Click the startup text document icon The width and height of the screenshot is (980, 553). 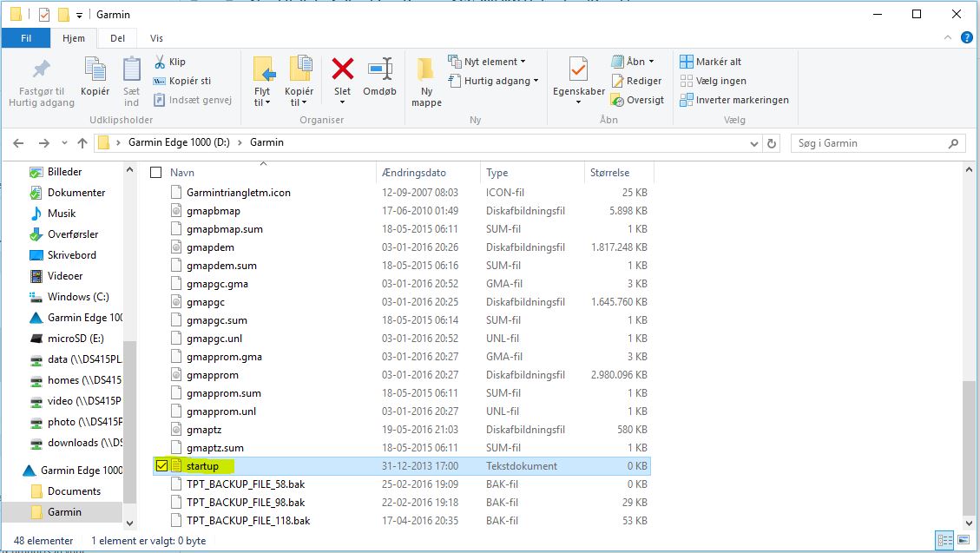[x=176, y=466]
